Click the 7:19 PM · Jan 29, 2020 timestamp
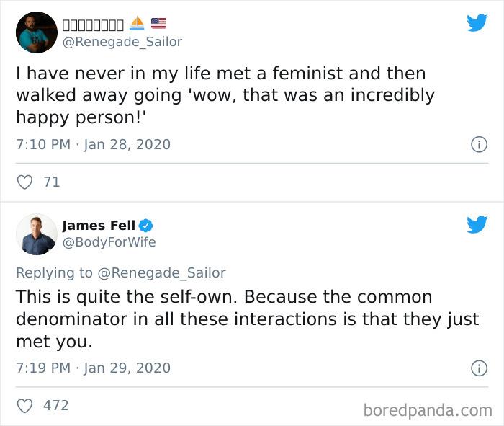Screen dimensions: 504x426 (93, 368)
